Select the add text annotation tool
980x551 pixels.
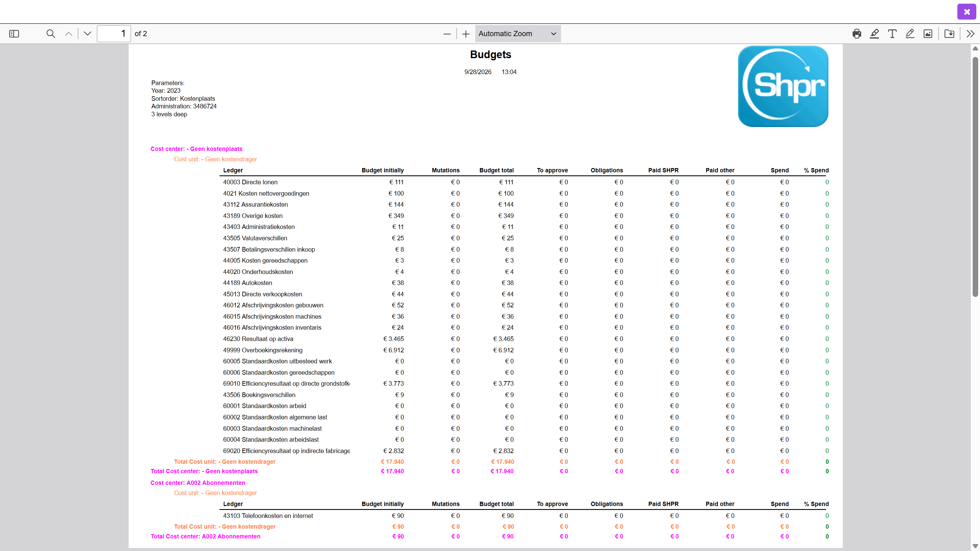892,34
